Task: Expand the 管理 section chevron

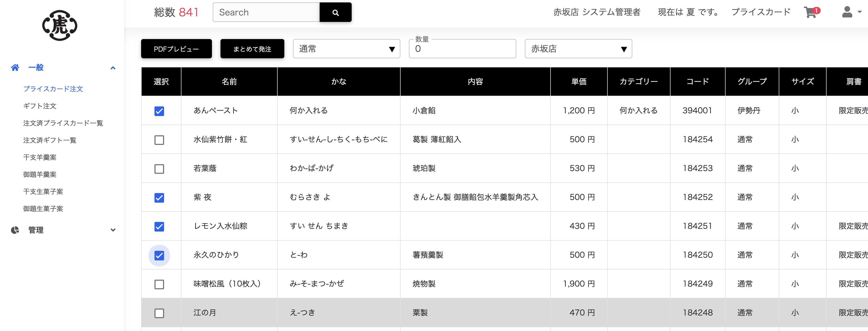Action: (113, 230)
